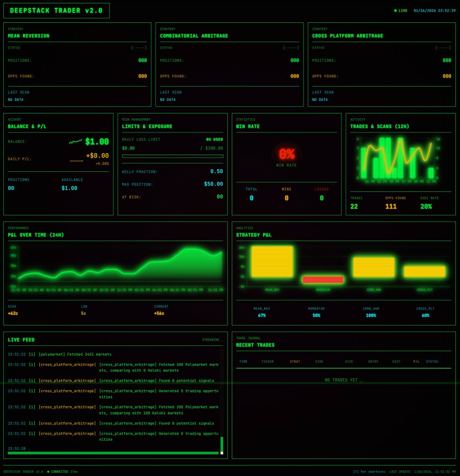Click the Daily P/L sparkline icon
460x476 pixels.
76,159
